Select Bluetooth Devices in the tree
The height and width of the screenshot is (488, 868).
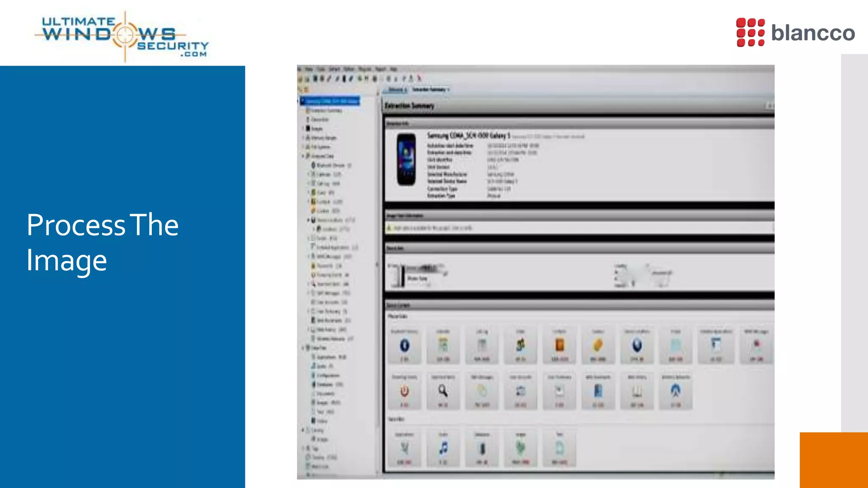(x=331, y=165)
